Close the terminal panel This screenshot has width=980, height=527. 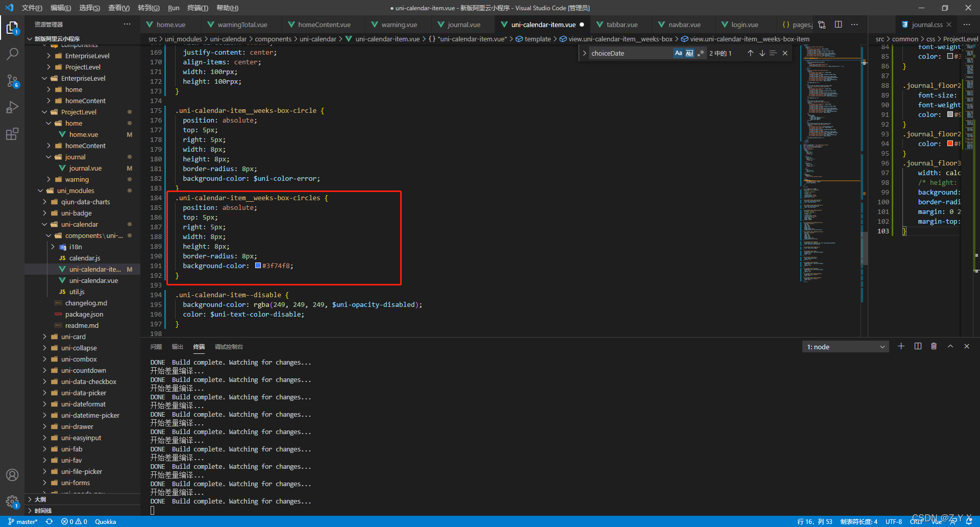(x=967, y=346)
